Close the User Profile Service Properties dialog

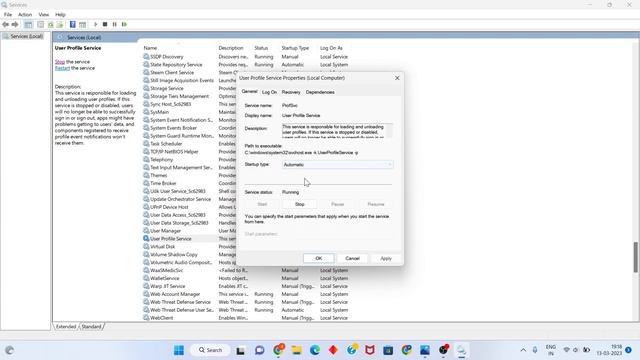tap(397, 78)
